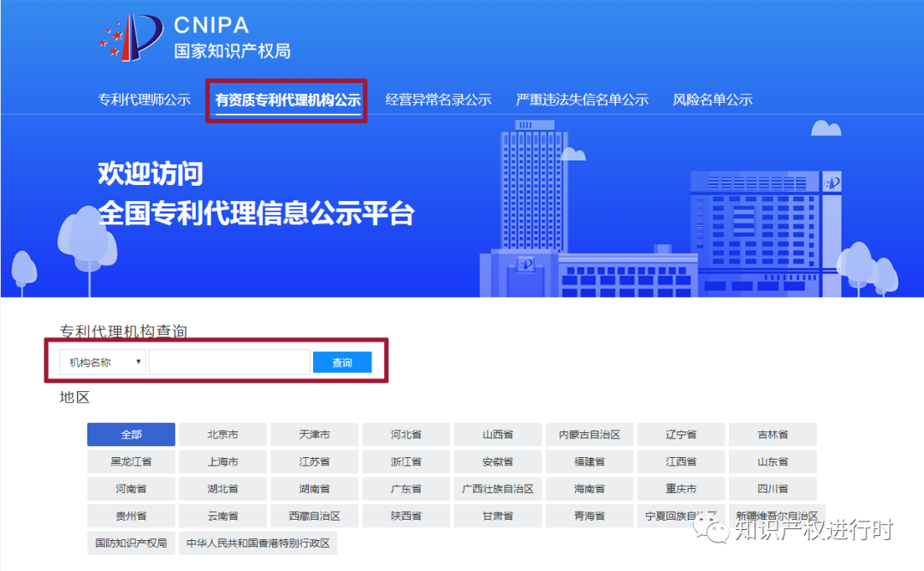Filter by 新疆维吾尔自治区 region
The image size is (924, 571).
point(773,515)
